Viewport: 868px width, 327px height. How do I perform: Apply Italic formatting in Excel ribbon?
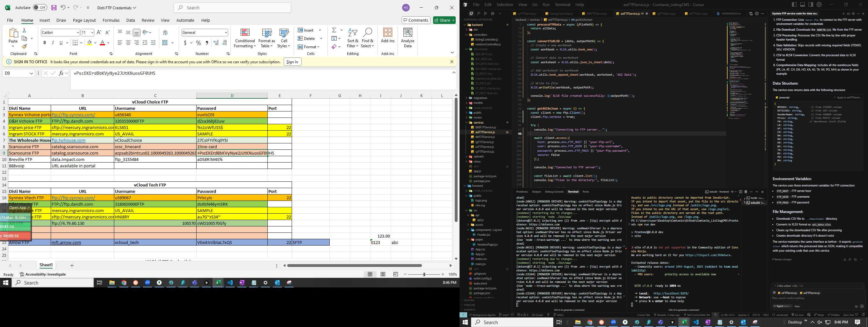point(53,43)
